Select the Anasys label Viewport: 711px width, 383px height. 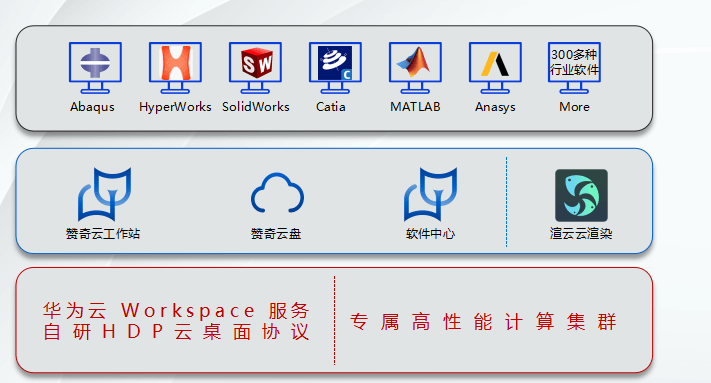click(x=495, y=107)
